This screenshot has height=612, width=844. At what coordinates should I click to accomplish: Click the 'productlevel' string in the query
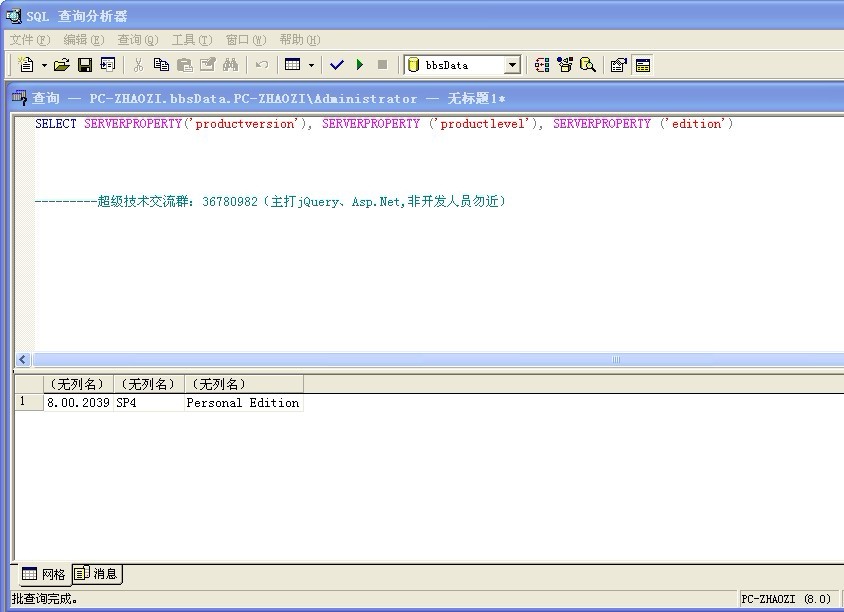point(482,124)
